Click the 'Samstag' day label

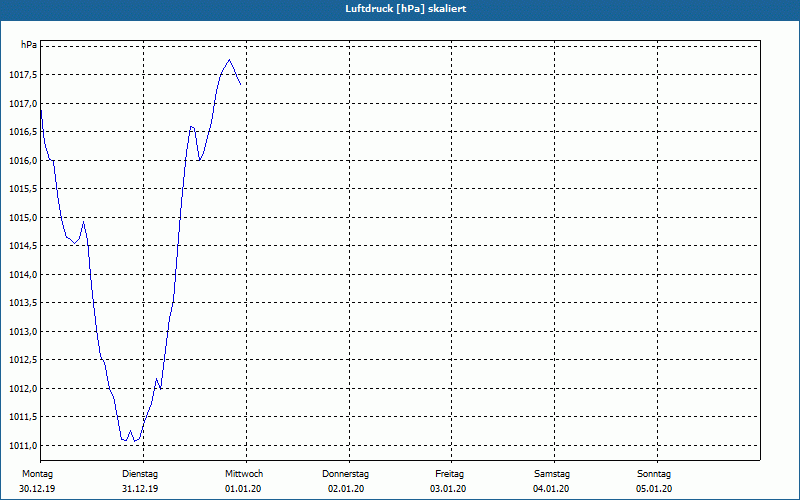(552, 474)
